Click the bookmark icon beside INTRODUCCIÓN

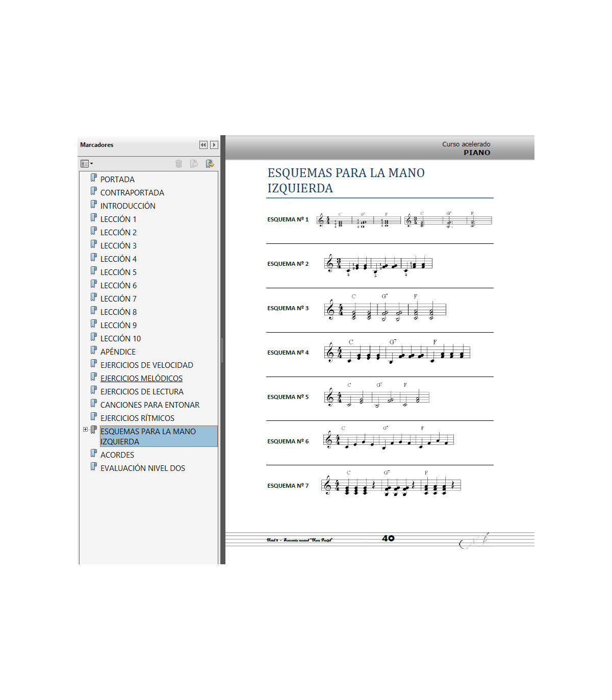tap(94, 205)
